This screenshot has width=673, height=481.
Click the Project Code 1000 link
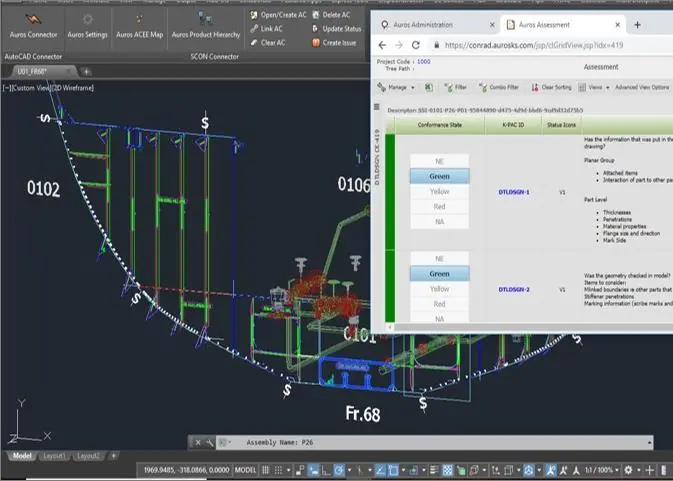pos(423,62)
